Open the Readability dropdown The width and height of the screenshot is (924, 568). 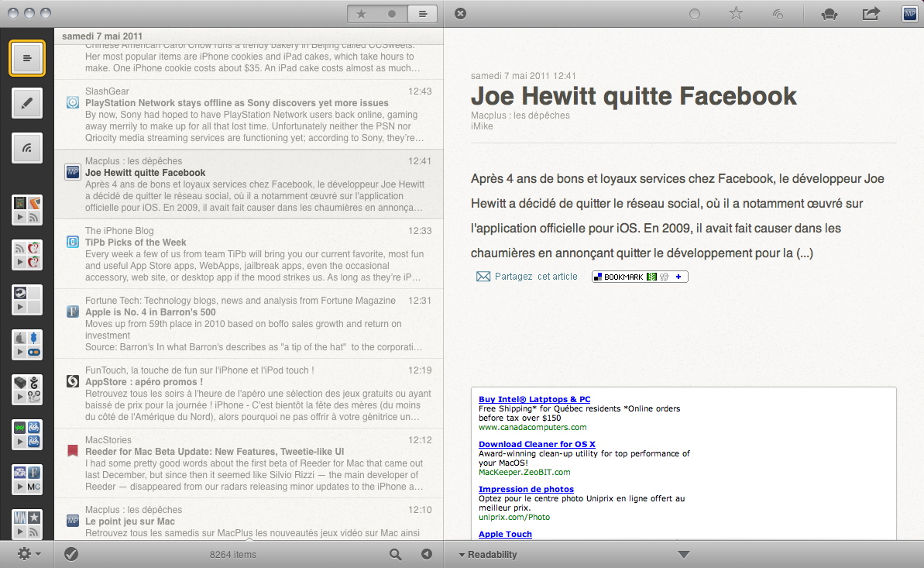488,554
